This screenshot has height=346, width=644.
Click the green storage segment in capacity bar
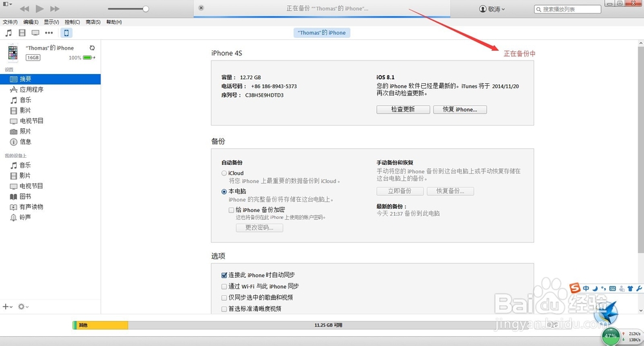[x=74, y=325]
